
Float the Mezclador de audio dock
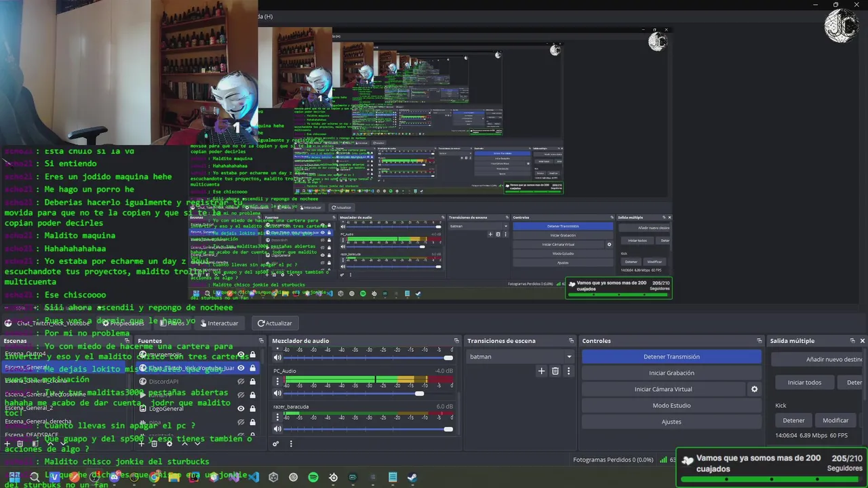tap(455, 341)
